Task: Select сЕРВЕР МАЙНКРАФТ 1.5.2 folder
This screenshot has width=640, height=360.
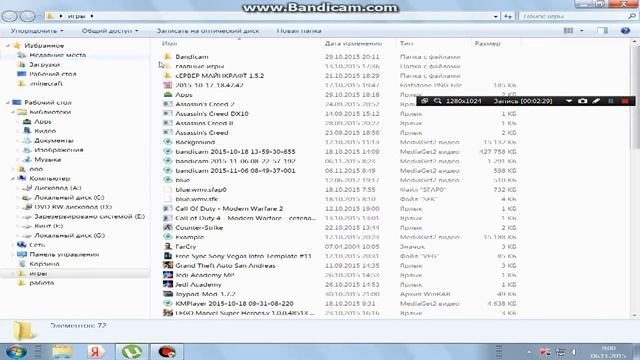Action: pyautogui.click(x=220, y=76)
